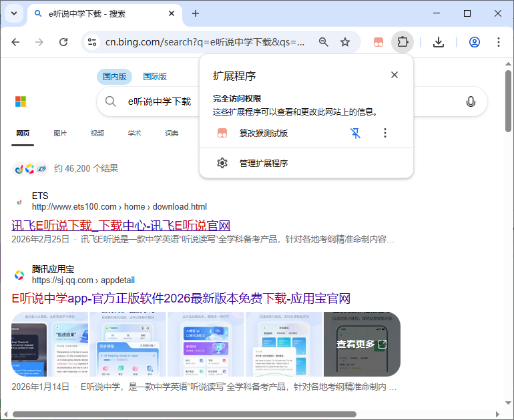
Task: Open more options for 篡改猴测试版
Action: click(385, 133)
